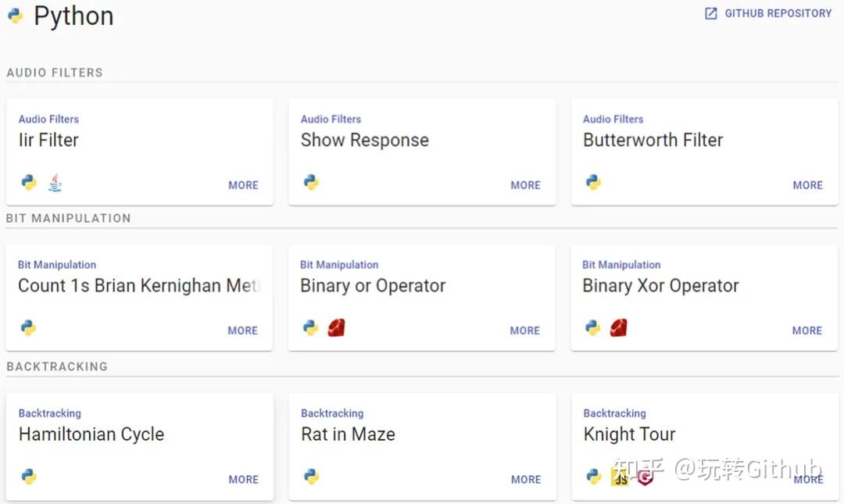The height and width of the screenshot is (504, 844).
Task: Click the Ruby icon on Binary or Operator card
Action: (336, 328)
